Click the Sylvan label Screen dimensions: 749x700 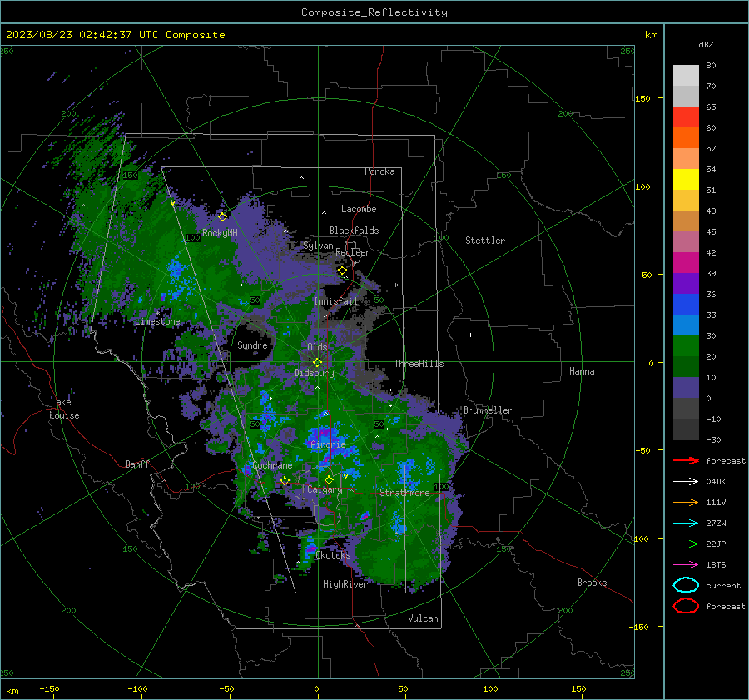[318, 246]
